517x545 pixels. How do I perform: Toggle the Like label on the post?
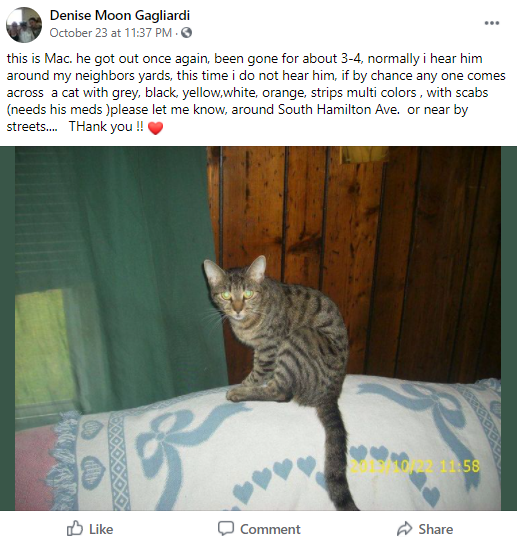point(101,529)
